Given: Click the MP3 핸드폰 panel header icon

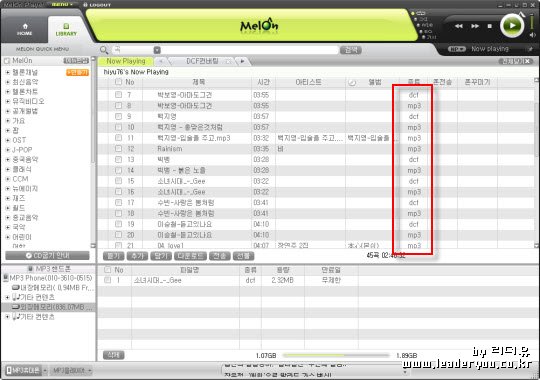Looking at the screenshot, I should pos(31,268).
